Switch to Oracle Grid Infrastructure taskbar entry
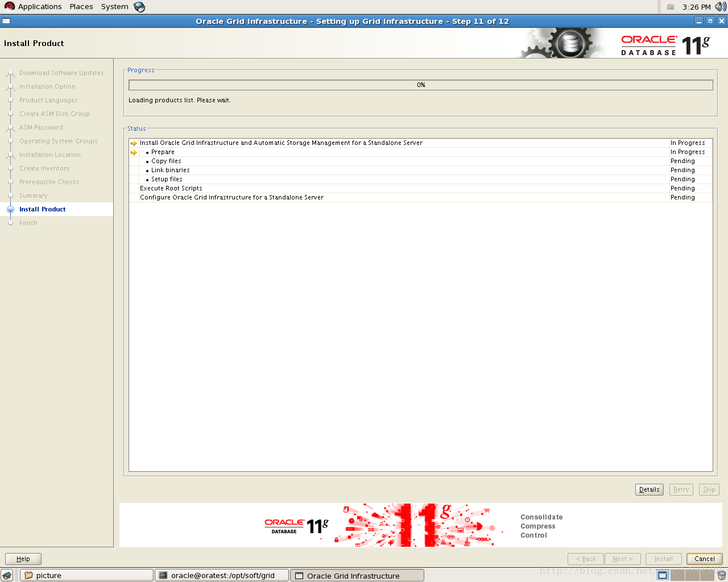This screenshot has width=728, height=582. click(x=357, y=576)
